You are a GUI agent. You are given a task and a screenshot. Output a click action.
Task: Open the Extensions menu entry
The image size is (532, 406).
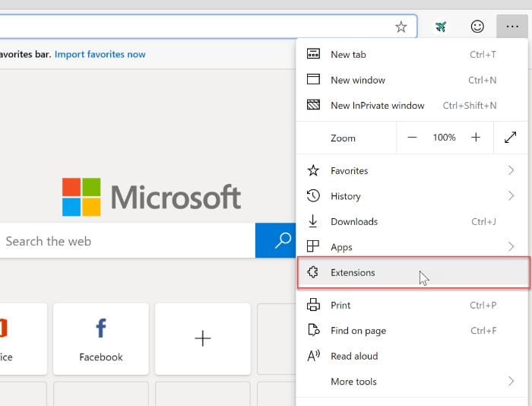pos(413,273)
